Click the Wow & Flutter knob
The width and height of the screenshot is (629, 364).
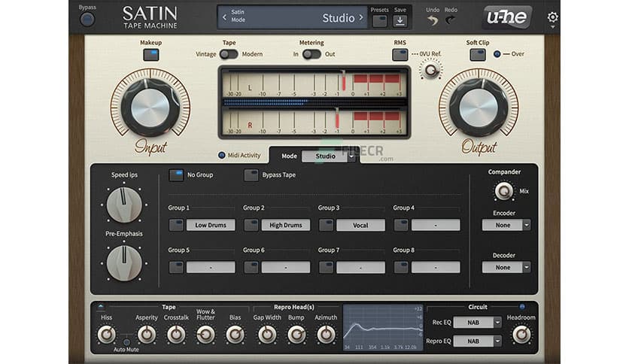coord(206,335)
